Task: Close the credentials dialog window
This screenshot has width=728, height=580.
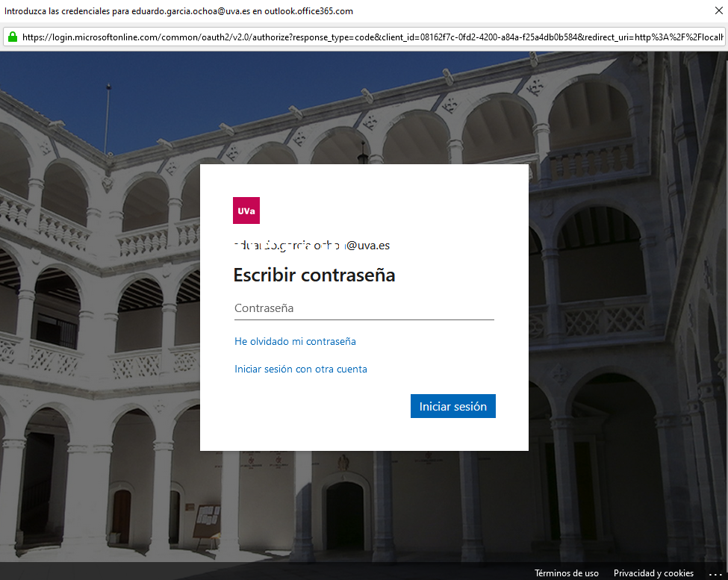Action: pyautogui.click(x=718, y=10)
